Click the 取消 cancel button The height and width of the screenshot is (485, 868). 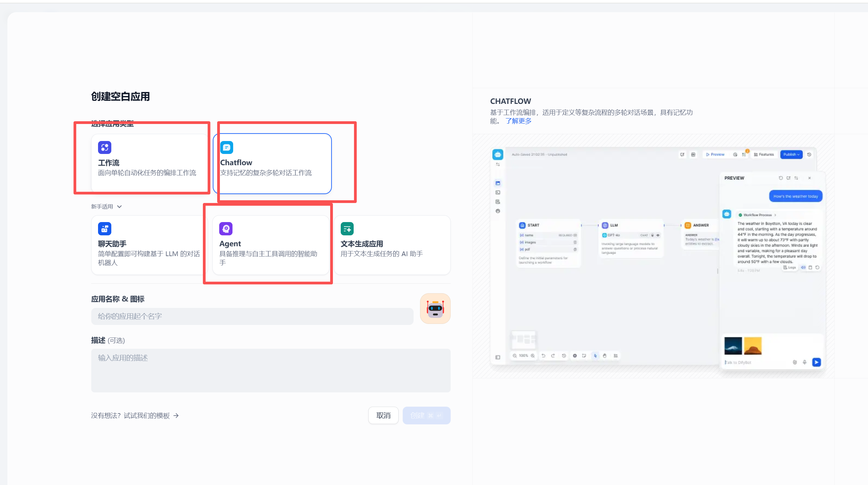[x=383, y=415]
